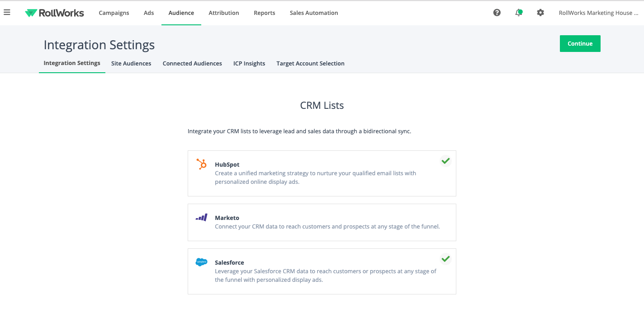Select the Attribution section
This screenshot has width=644, height=322.
point(223,13)
